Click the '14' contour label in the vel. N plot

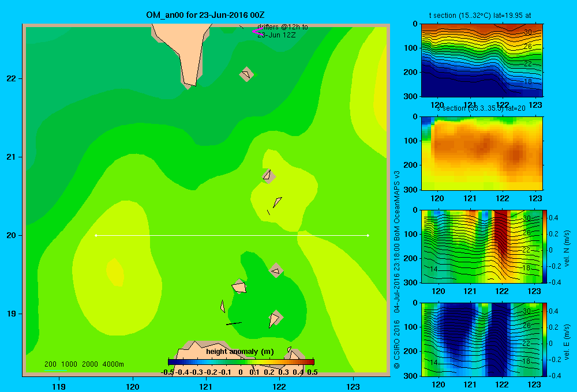pos(434,269)
